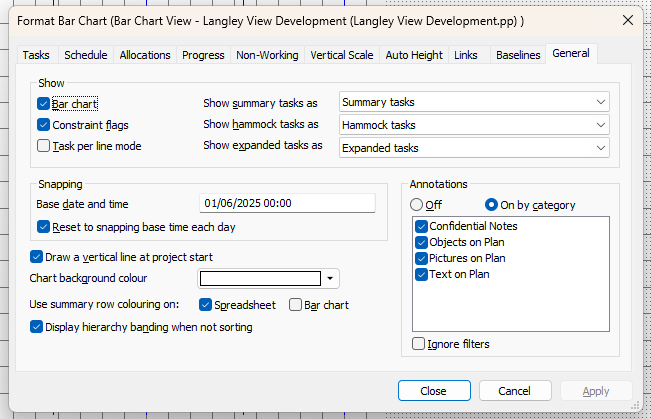651x419 pixels.
Task: Uncheck Pictures on Plan annotation category
Action: click(421, 258)
